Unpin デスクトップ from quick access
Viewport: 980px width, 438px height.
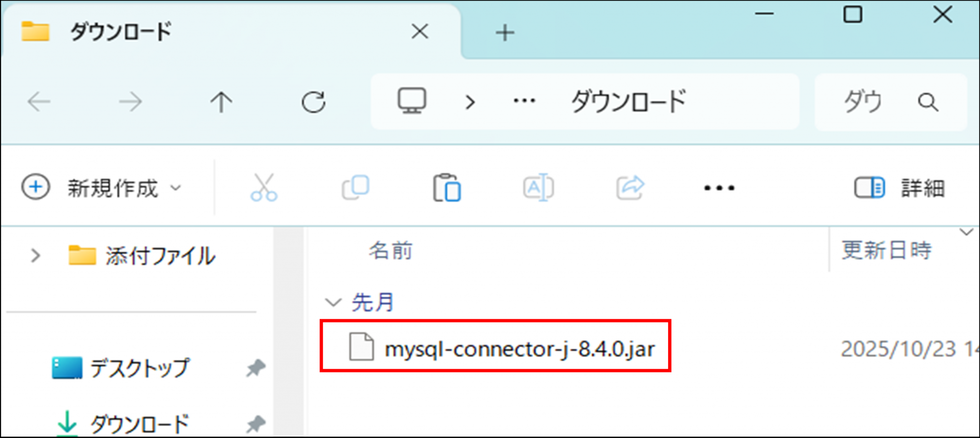coord(256,368)
